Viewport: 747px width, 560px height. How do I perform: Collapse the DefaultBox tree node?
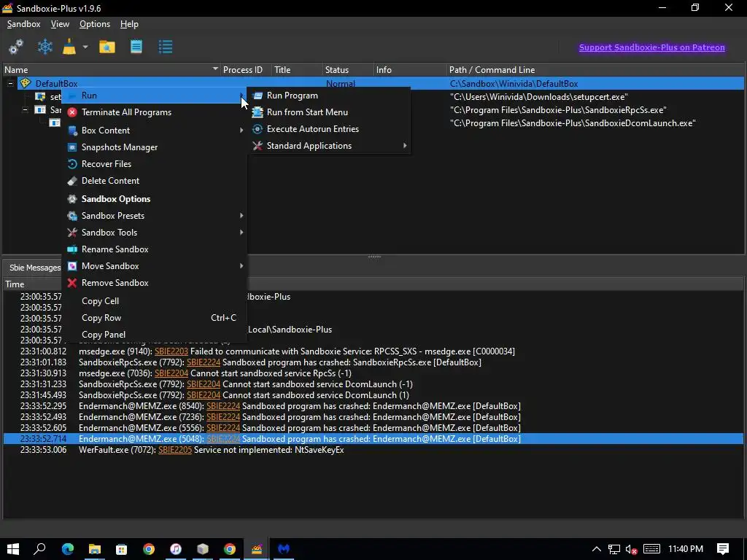tap(10, 83)
